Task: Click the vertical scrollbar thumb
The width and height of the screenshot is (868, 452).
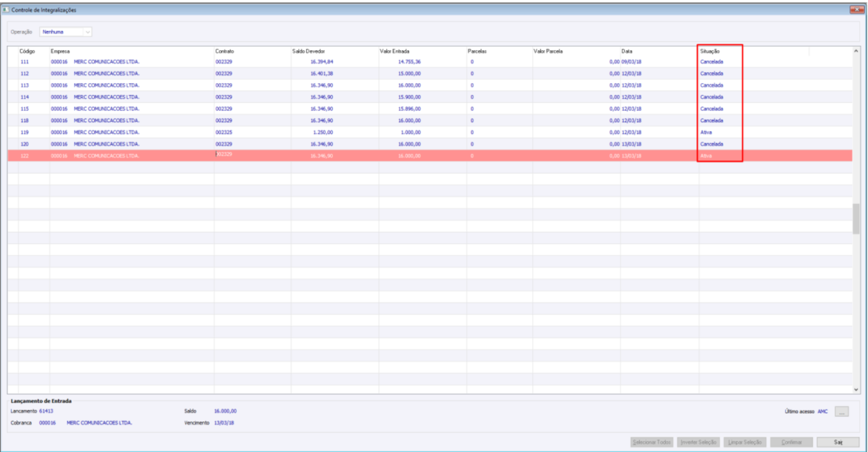Action: [856, 219]
